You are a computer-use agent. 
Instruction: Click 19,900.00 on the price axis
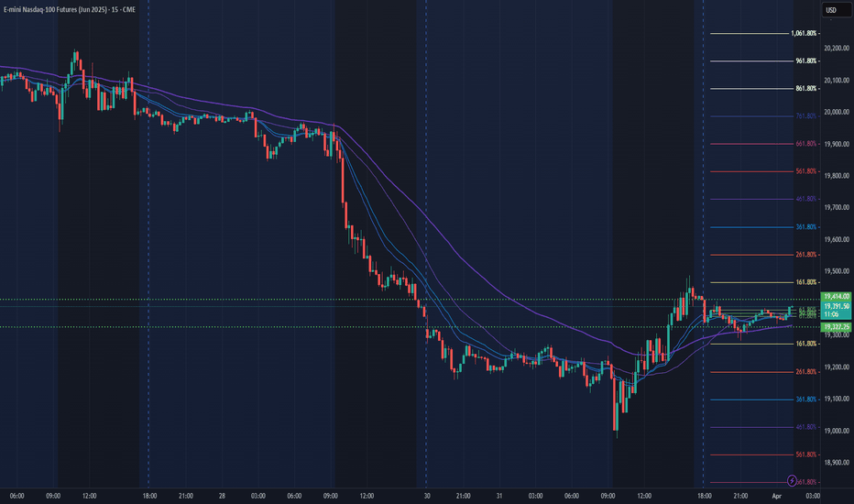point(837,145)
